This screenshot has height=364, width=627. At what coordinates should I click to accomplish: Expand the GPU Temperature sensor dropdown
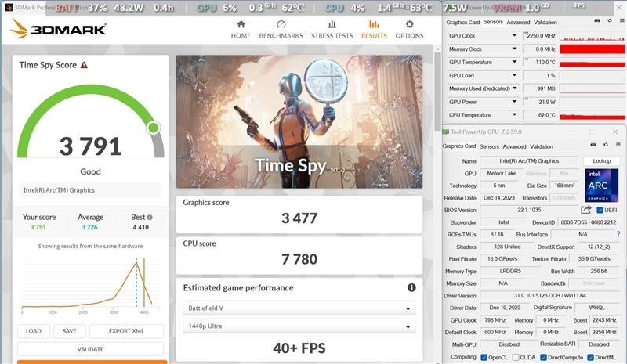[514, 62]
